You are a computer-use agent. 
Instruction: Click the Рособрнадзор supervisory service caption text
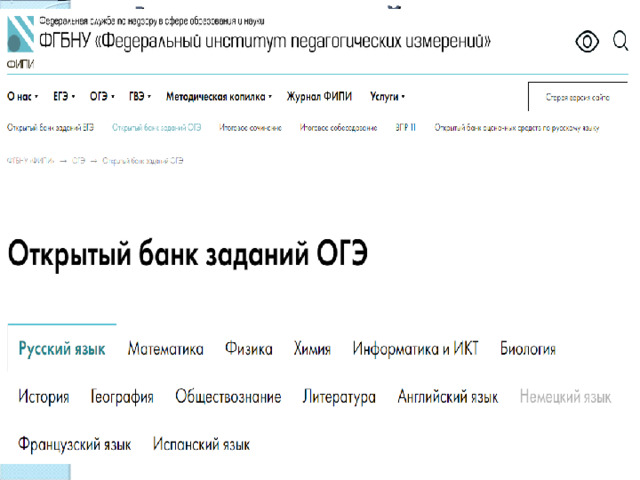click(152, 21)
